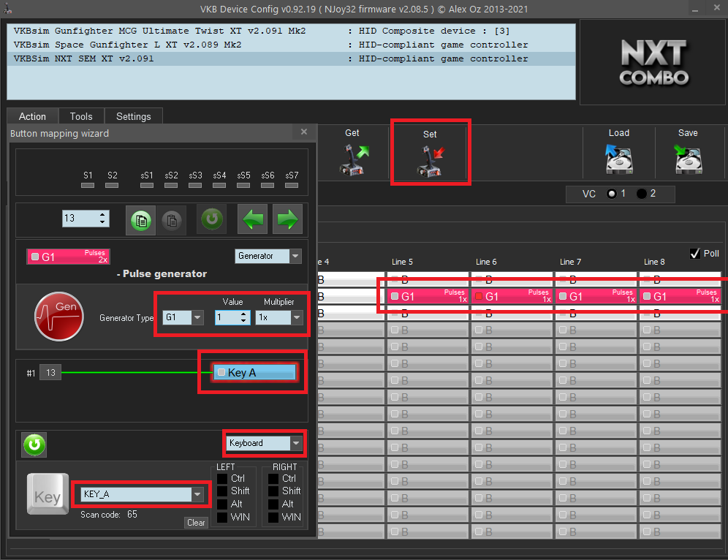Click the Save to disk icon
Screen dimensions: 728x560
coord(687,159)
